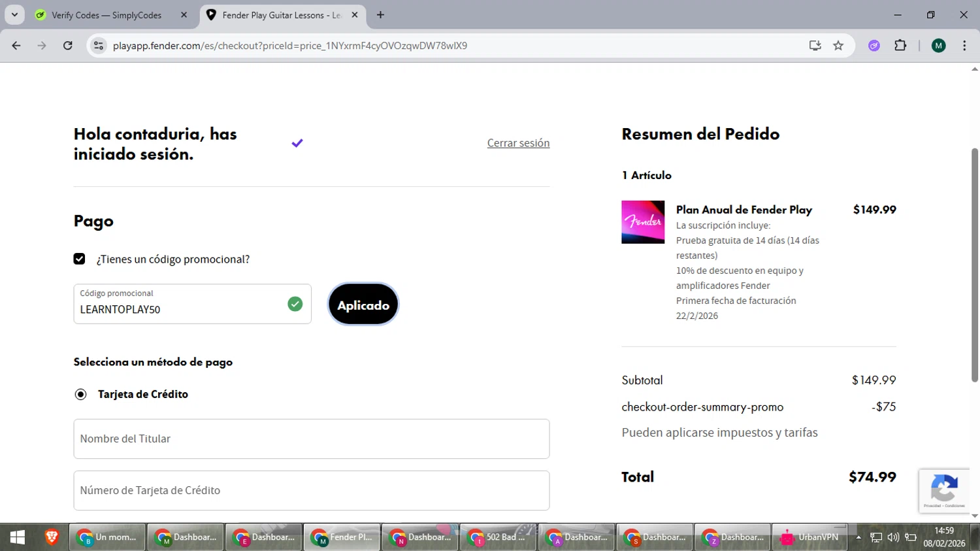
Task: Click the Fender Play product thumbnail
Action: (643, 222)
